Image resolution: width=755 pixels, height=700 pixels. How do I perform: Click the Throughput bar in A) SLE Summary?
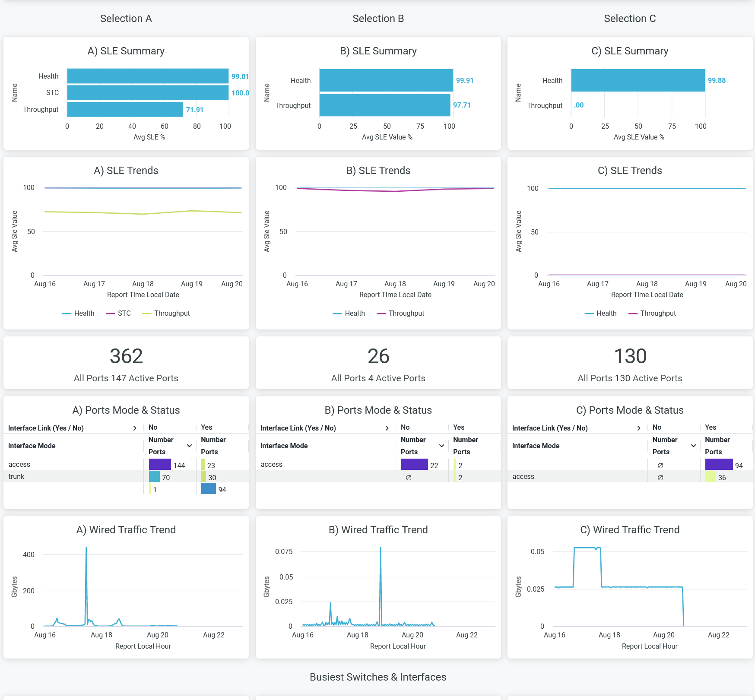tap(125, 109)
